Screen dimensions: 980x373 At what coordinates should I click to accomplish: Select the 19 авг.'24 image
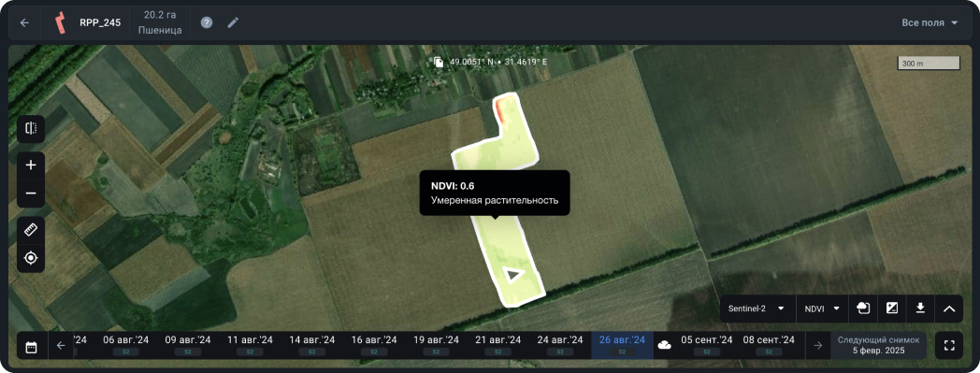click(437, 345)
